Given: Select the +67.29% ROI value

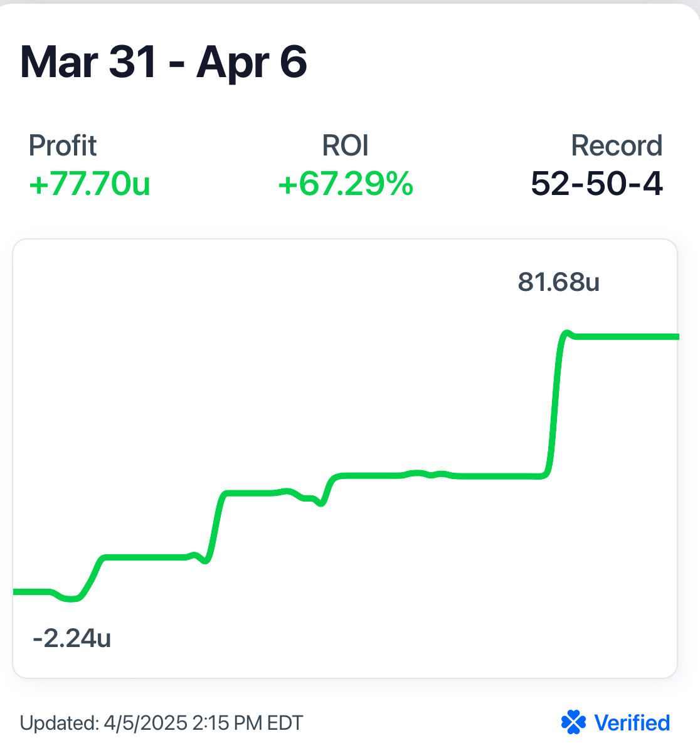Looking at the screenshot, I should tap(346, 184).
